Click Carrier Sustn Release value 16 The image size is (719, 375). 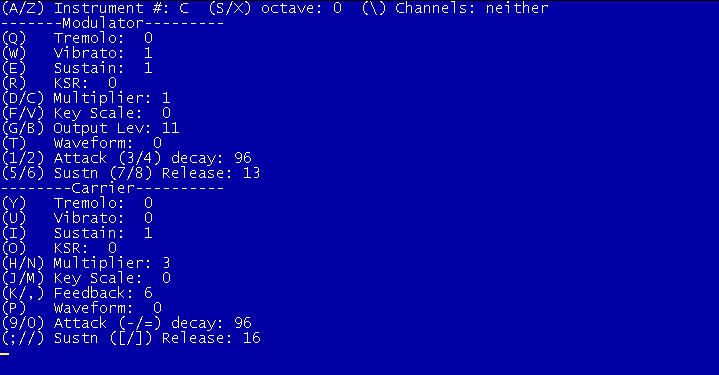252,338
